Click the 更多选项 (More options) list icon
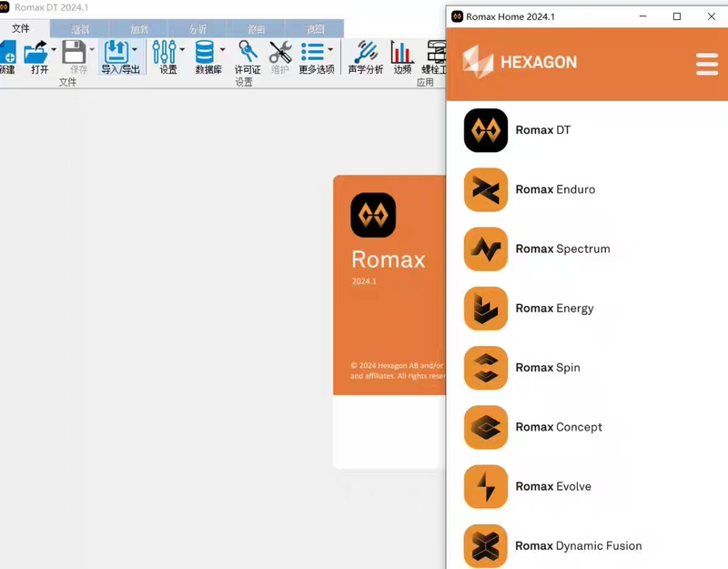This screenshot has width=728, height=569. (312, 52)
